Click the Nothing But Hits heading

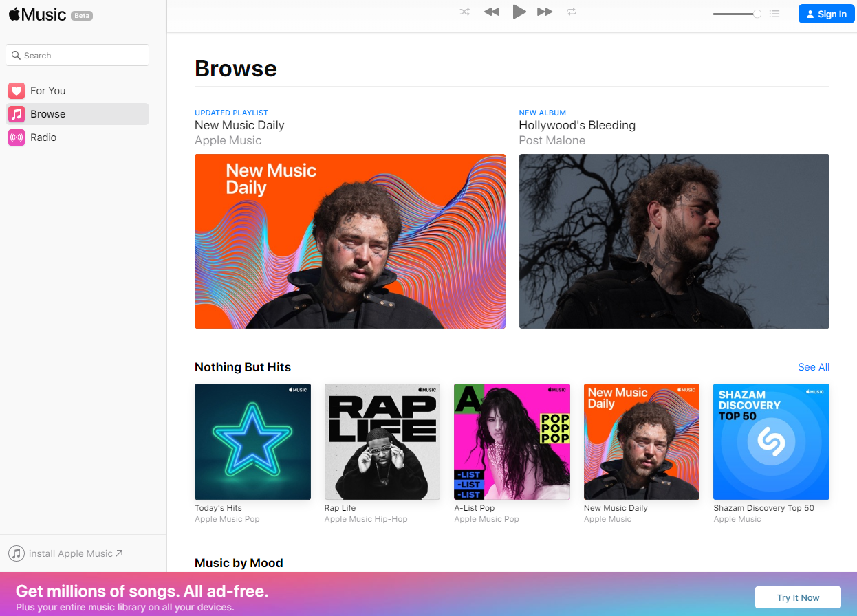[x=243, y=367]
